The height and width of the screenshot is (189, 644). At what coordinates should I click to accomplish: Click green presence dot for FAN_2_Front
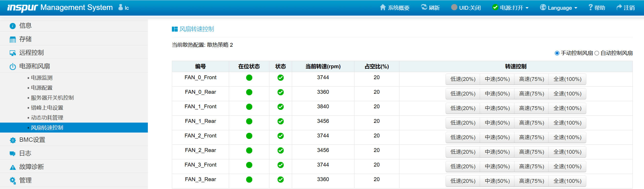click(249, 136)
